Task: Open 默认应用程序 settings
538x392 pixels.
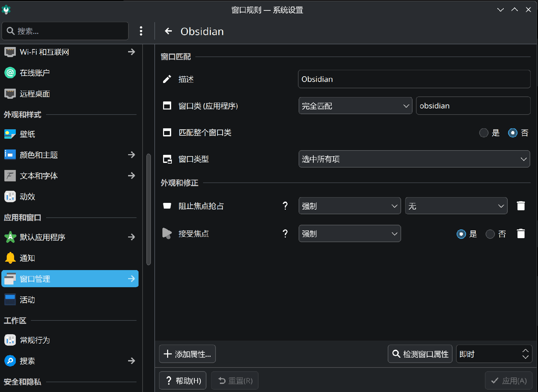Action: [x=70, y=237]
